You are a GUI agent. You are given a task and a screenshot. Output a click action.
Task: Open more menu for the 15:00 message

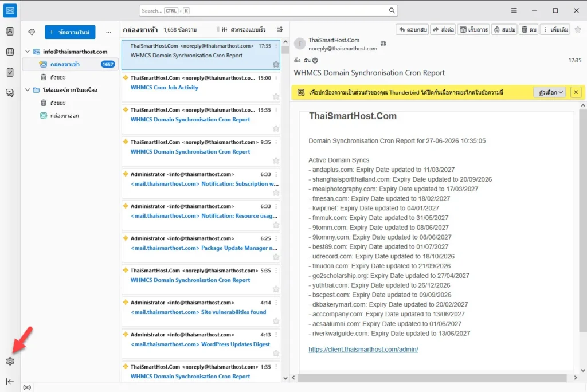point(276,78)
